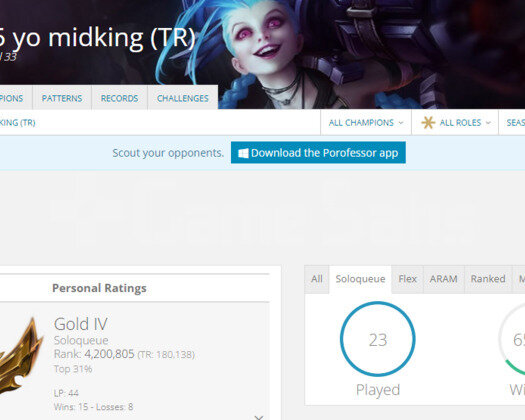Viewport: 525px width, 420px height.
Task: Click Wins: 15 - Losses: 8 text
Action: point(93,407)
